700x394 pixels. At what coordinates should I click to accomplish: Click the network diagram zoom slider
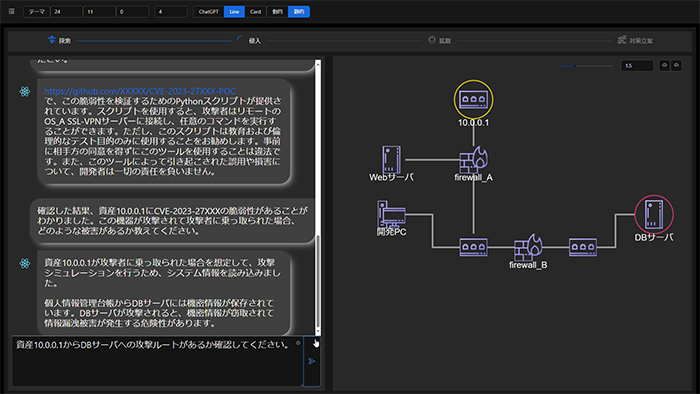pos(585,66)
